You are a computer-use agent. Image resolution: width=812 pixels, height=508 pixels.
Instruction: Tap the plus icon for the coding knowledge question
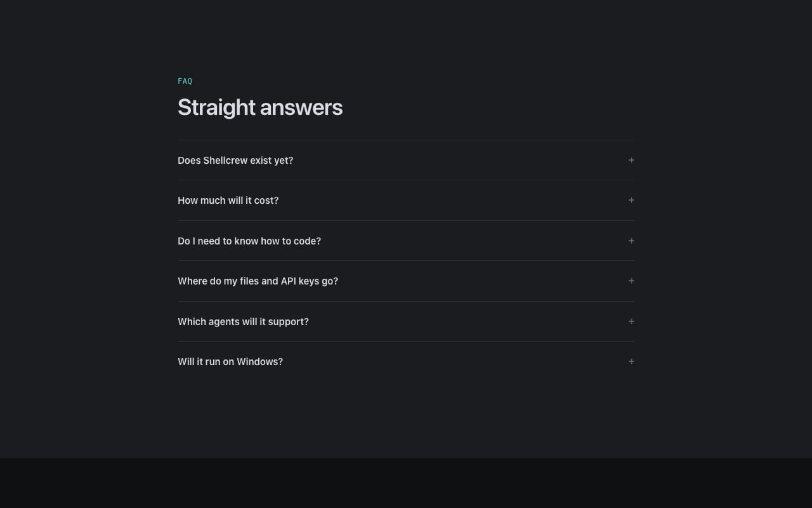[631, 241]
